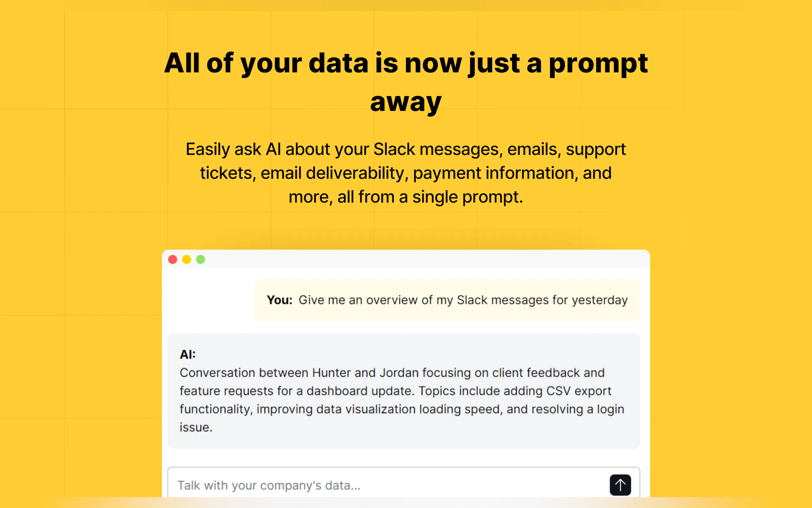The height and width of the screenshot is (508, 812).
Task: Click the red dot in the window header
Action: 173,259
